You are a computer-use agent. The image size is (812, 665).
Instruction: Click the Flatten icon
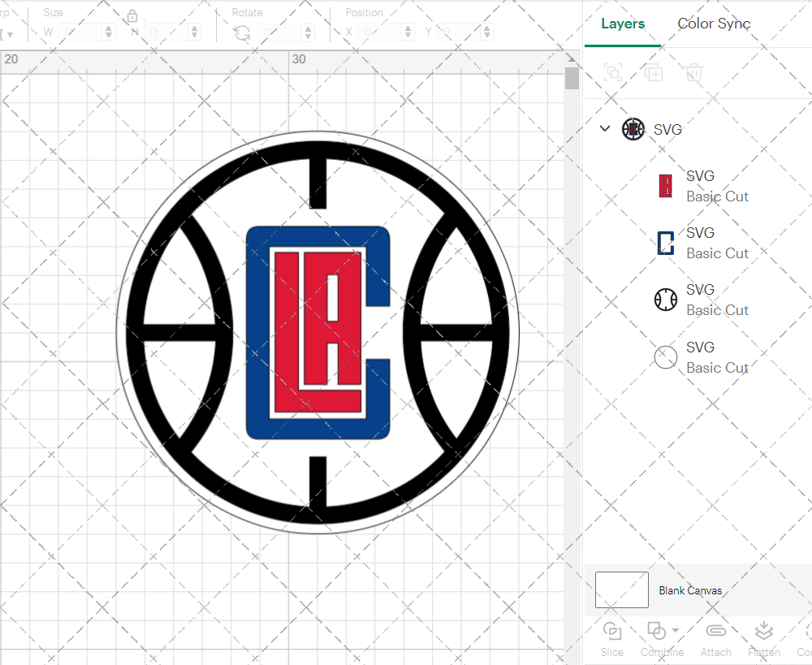coord(763,632)
